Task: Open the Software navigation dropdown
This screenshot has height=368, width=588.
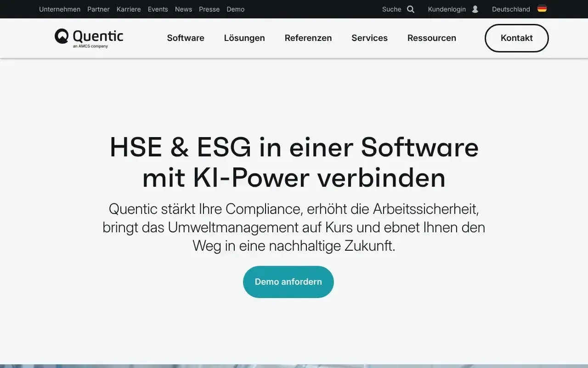Action: pos(186,38)
